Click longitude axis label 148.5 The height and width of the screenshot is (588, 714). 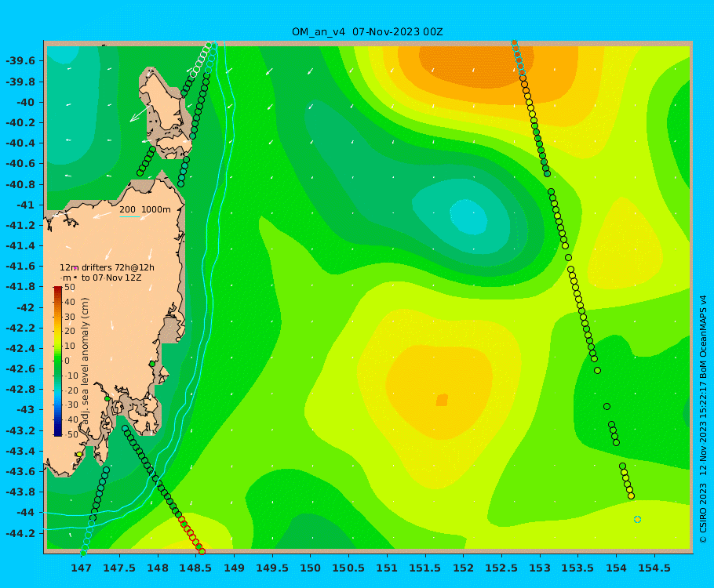tap(196, 568)
